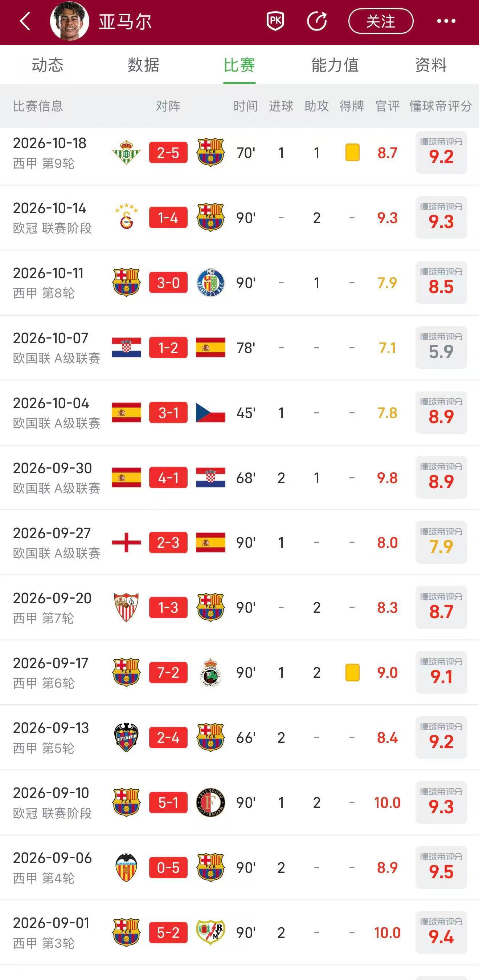Screen dimensions: 479x980
Task: Tap the England flag icon
Action: click(126, 543)
